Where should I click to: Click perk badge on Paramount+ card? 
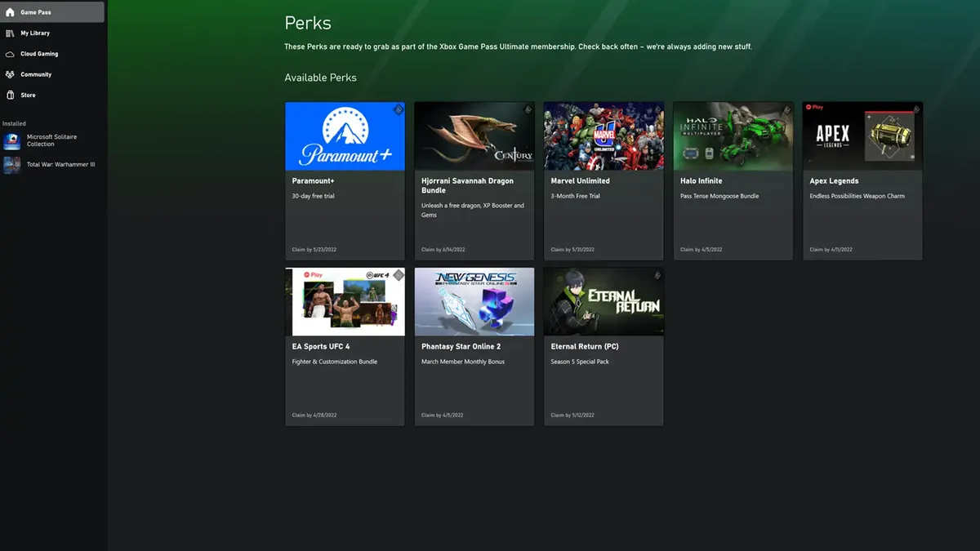pos(399,109)
